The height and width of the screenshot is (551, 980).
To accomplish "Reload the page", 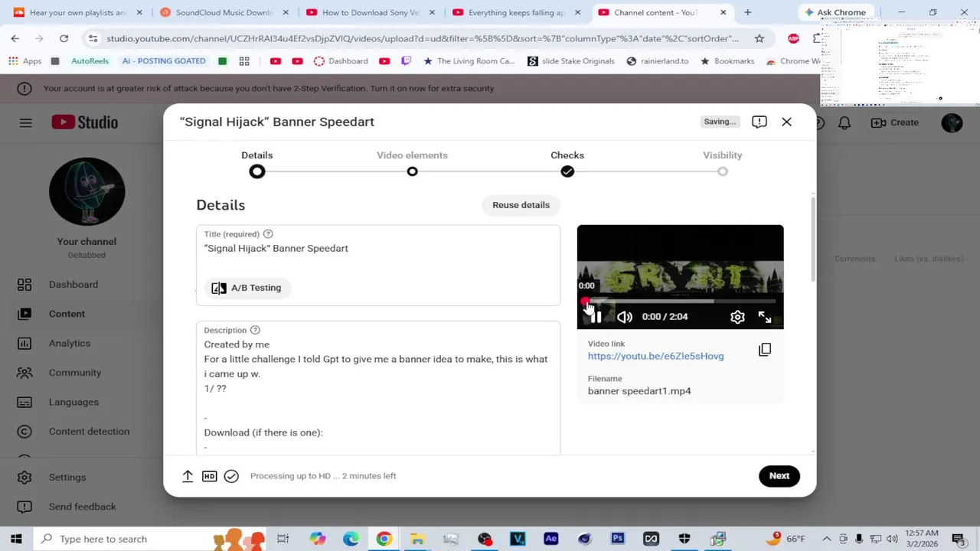I will tap(64, 38).
